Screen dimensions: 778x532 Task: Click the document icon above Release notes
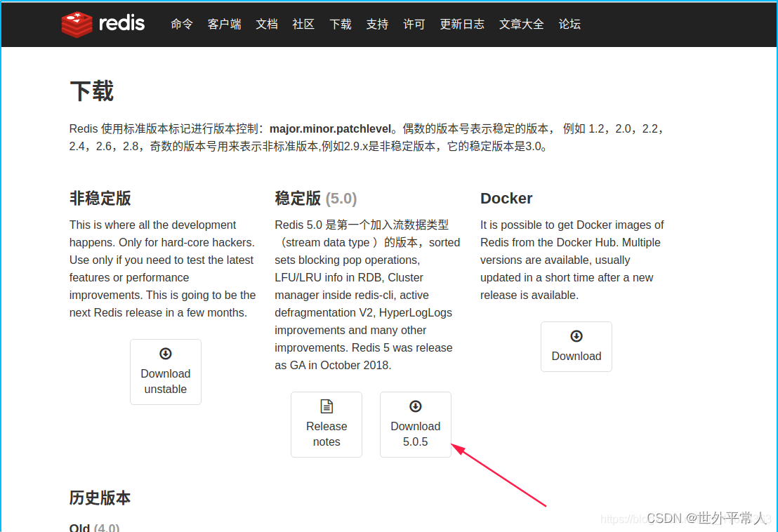(327, 406)
